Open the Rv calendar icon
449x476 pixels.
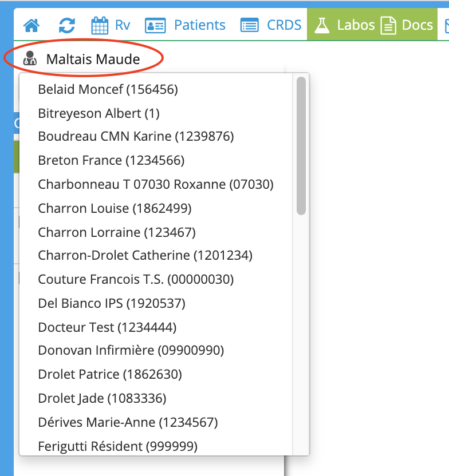click(x=100, y=26)
